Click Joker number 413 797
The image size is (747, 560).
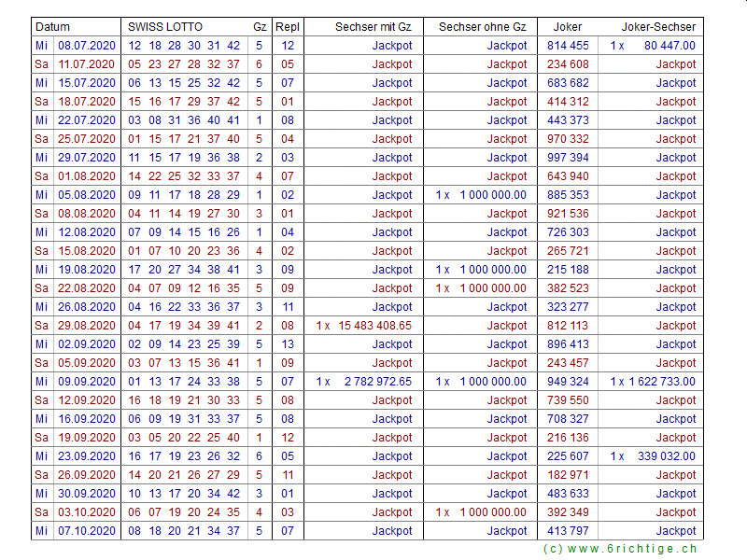pos(568,531)
